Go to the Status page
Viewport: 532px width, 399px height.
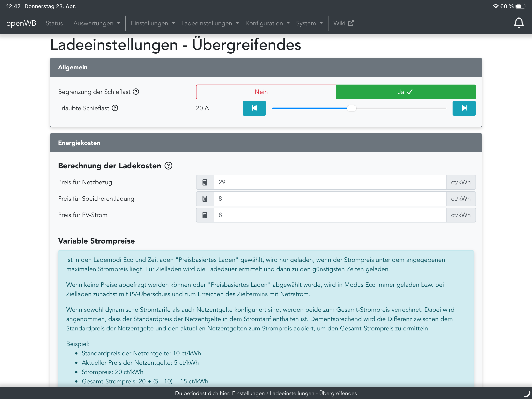[x=54, y=23]
